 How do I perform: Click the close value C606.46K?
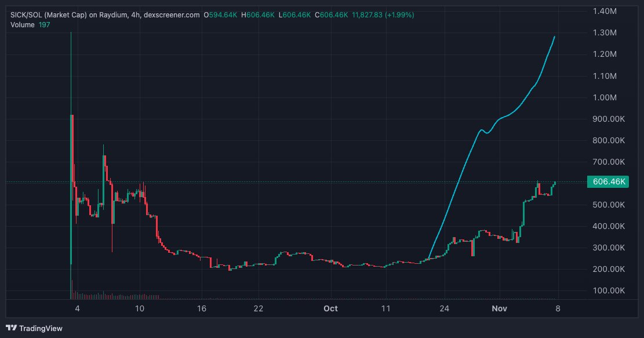pyautogui.click(x=331, y=15)
